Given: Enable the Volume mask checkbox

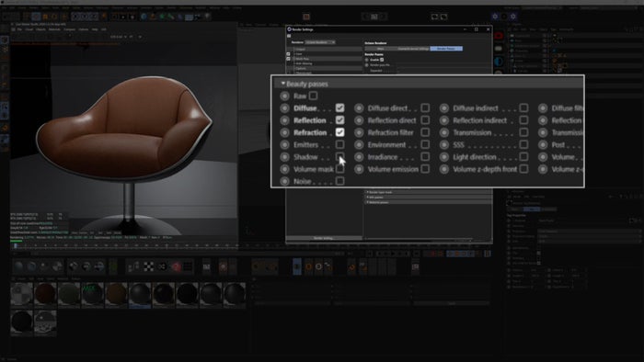Looking at the screenshot, I should (x=339, y=168).
